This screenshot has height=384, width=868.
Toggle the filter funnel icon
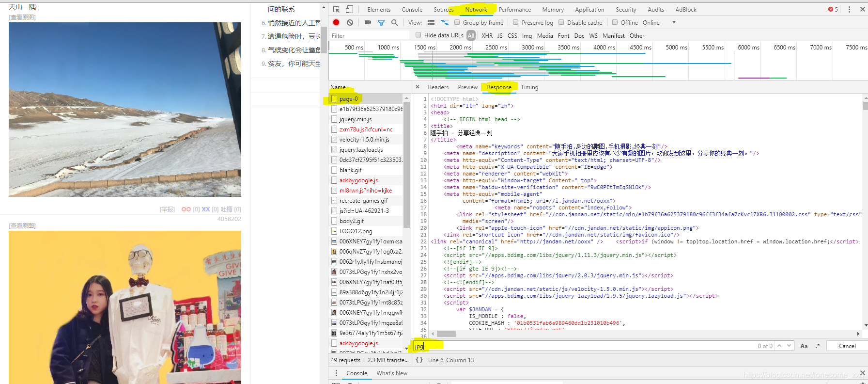tap(381, 23)
